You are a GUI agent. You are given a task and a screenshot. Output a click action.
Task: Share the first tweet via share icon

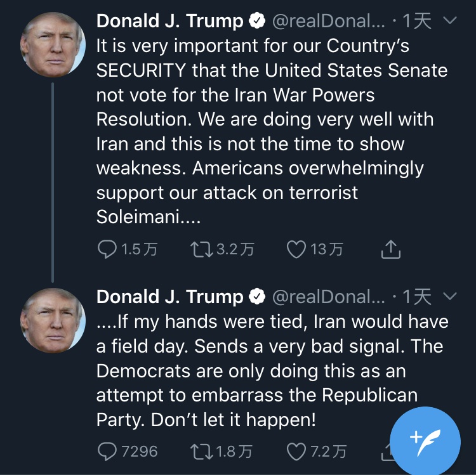pyautogui.click(x=391, y=249)
